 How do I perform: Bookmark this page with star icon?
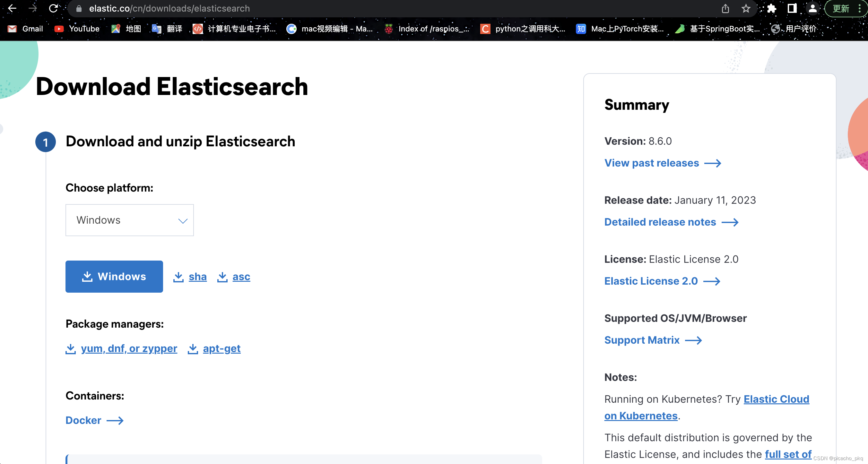[746, 8]
